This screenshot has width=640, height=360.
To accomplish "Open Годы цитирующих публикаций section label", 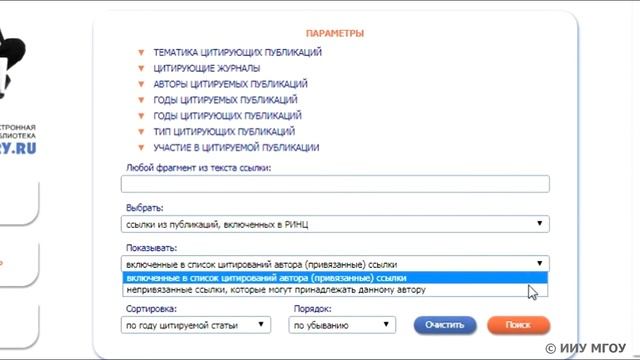I will 228,116.
